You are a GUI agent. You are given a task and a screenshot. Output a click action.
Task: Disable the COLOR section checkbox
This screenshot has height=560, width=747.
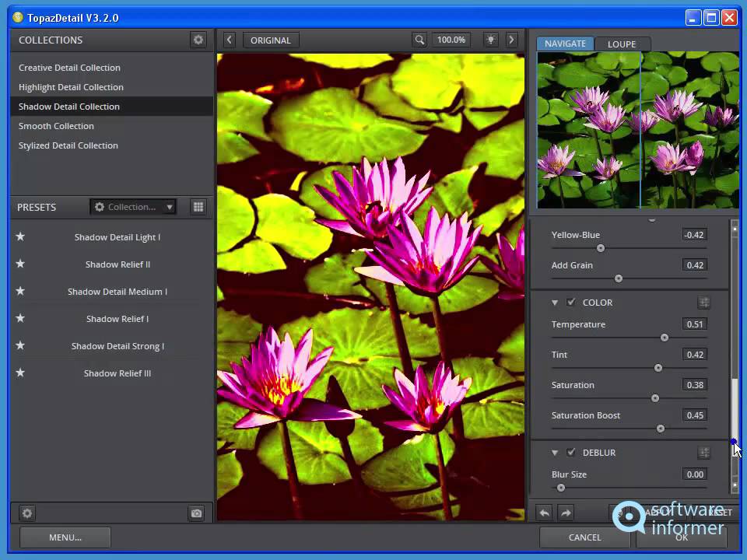[570, 303]
